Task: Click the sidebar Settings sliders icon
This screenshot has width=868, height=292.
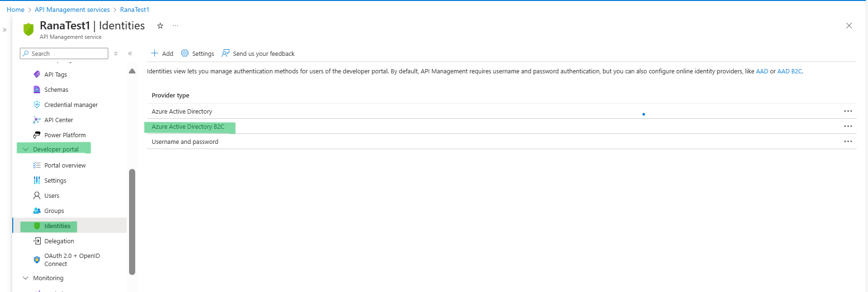Action: [x=37, y=180]
